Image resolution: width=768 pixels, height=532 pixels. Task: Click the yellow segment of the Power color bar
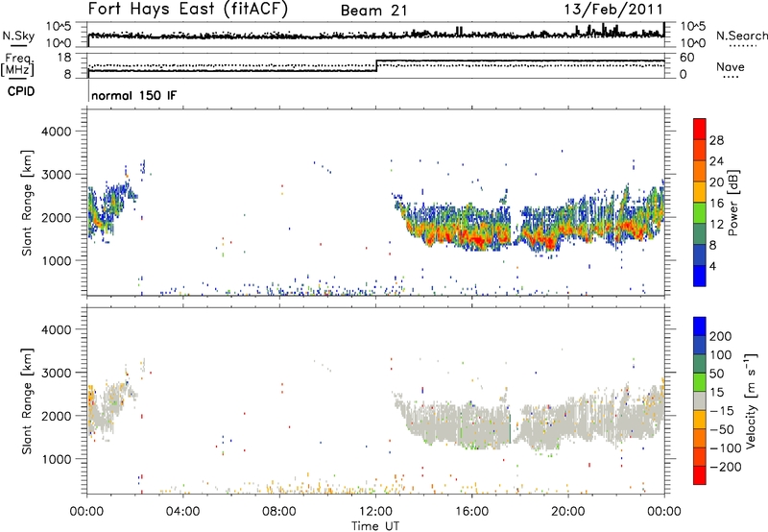700,192
